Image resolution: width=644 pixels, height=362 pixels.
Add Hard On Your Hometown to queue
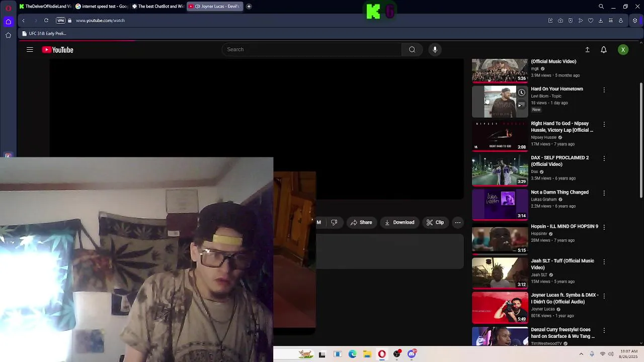(x=521, y=105)
